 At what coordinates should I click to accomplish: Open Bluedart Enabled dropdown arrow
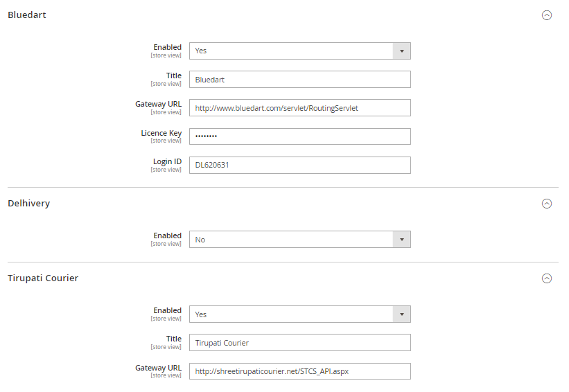coord(402,51)
